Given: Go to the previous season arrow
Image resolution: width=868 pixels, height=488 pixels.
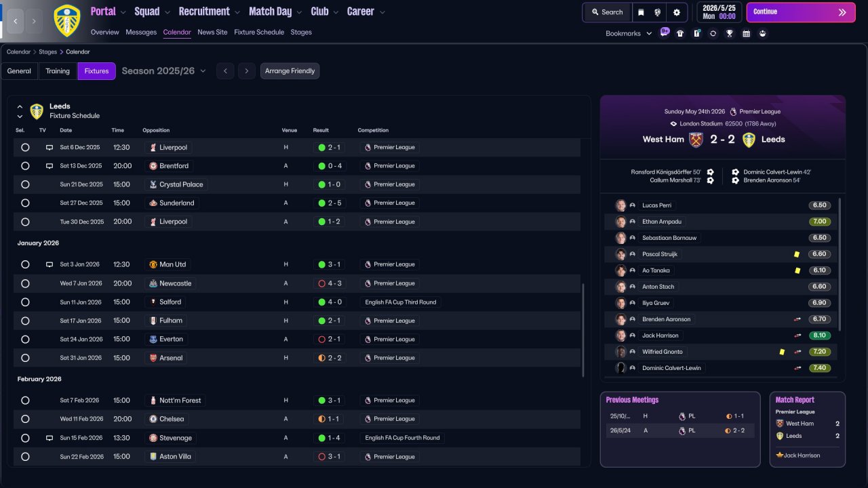Looking at the screenshot, I should (225, 71).
